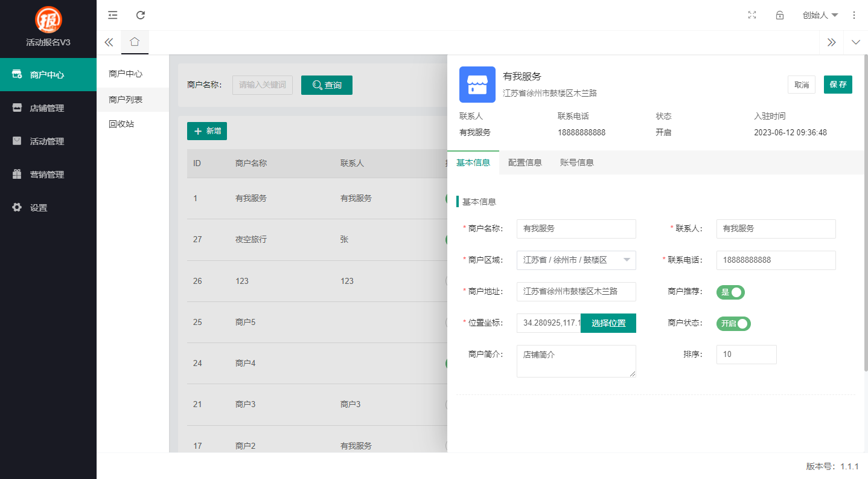This screenshot has width=868, height=479.
Task: Open the 商户中心 section in the sidebar
Action: pyautogui.click(x=39, y=74)
